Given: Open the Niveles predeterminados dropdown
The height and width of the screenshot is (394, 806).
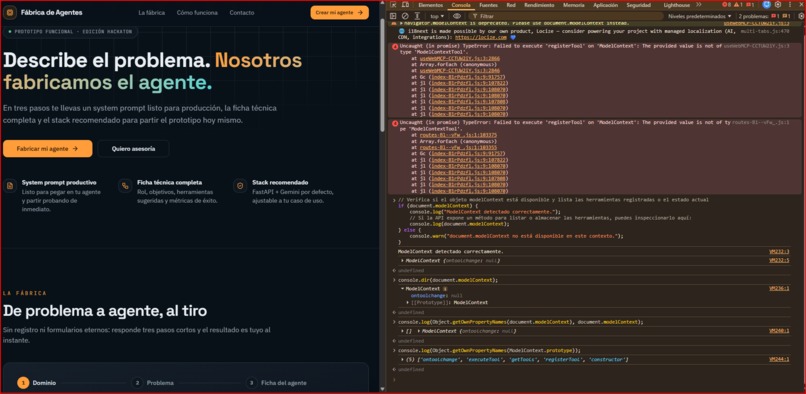Looking at the screenshot, I should point(700,16).
